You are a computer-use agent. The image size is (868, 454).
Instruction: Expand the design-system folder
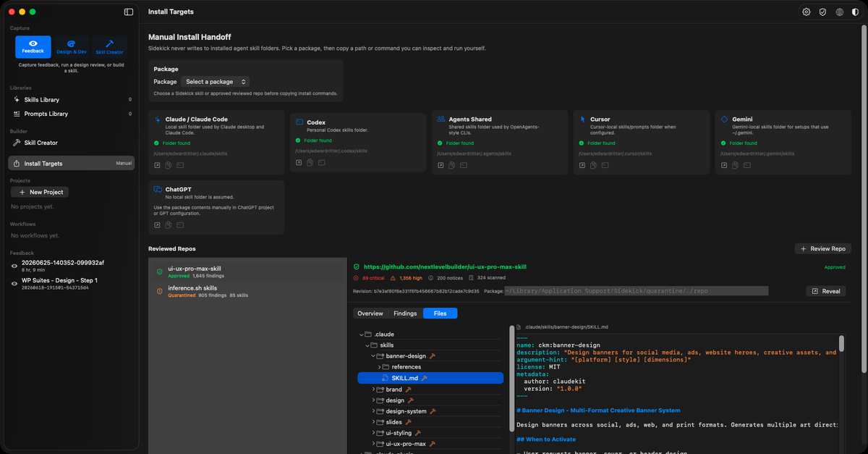373,411
